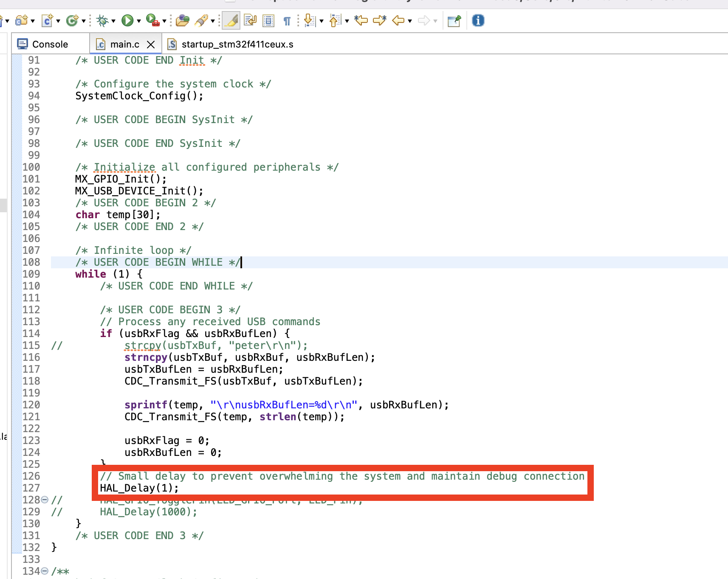Click the if (usbRxFlag && usbRxBufLen) line

[195, 334]
